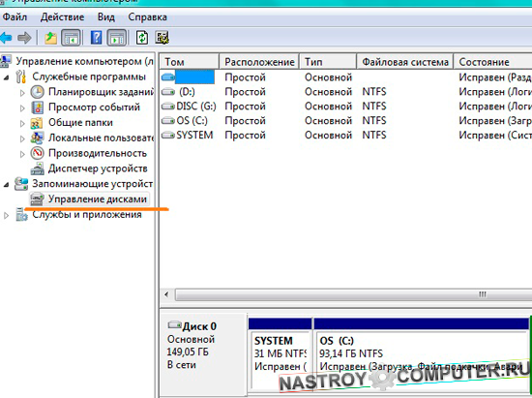Expand the Службы и приложения node
The height and width of the screenshot is (398, 532).
(6, 215)
